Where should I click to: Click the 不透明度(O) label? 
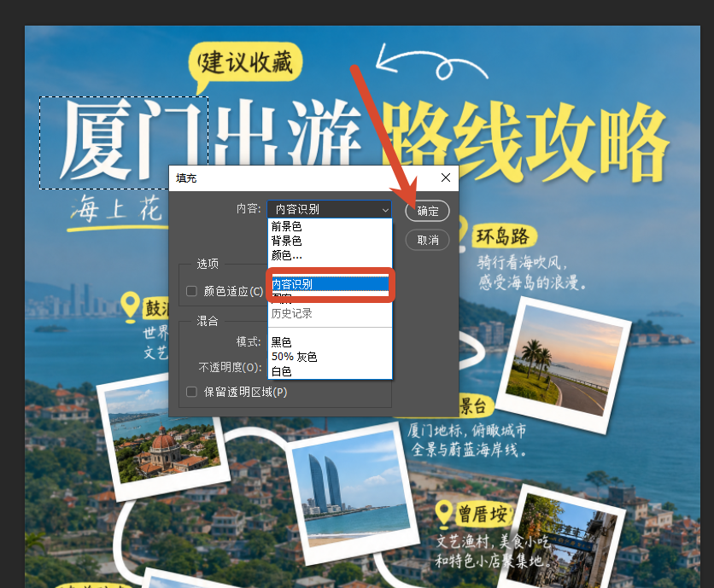tap(230, 367)
